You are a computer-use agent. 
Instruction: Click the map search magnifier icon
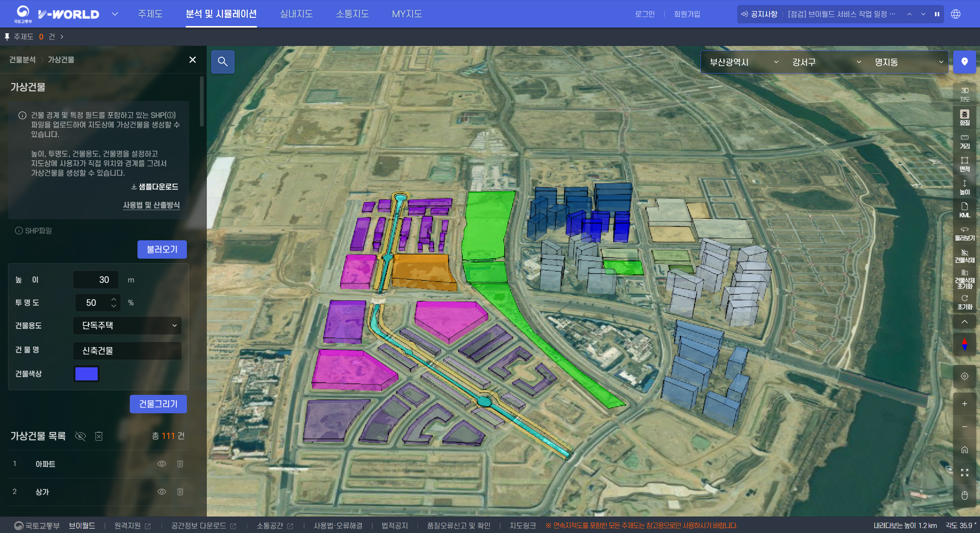point(223,62)
